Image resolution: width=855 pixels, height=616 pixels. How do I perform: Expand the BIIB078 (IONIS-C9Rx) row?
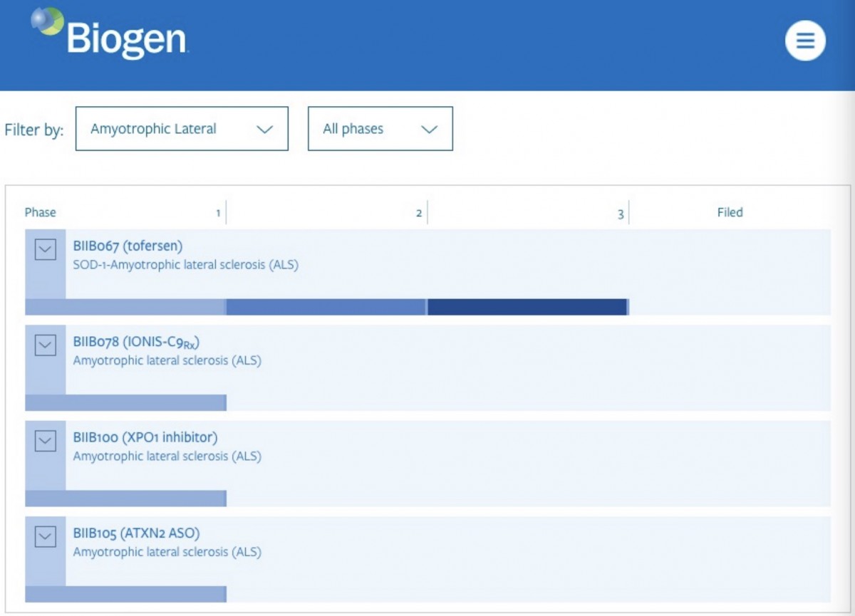pyautogui.click(x=46, y=345)
